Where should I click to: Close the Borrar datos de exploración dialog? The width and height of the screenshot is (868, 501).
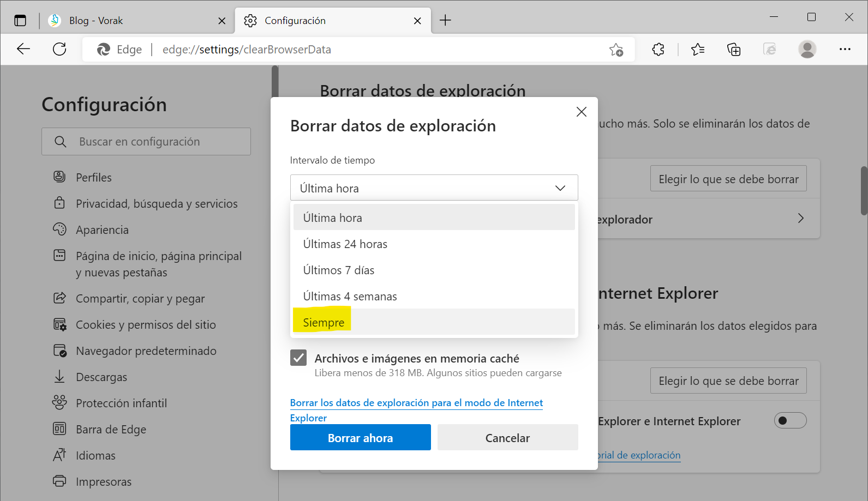pyautogui.click(x=582, y=112)
